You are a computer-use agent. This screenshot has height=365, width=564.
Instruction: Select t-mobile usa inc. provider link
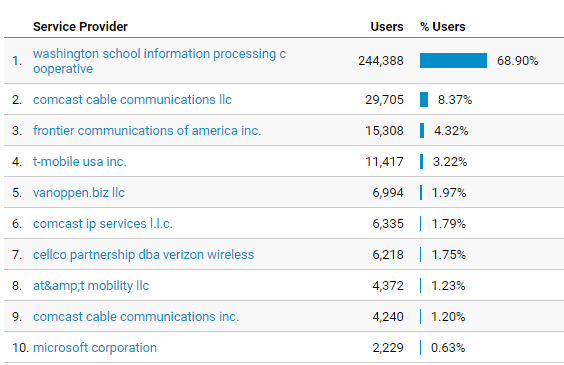pos(80,161)
